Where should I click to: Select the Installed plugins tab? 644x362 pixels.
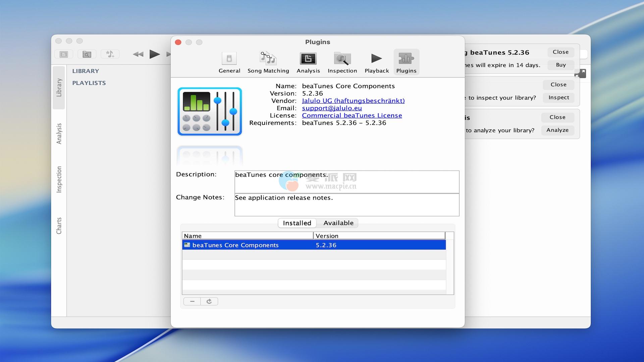297,223
